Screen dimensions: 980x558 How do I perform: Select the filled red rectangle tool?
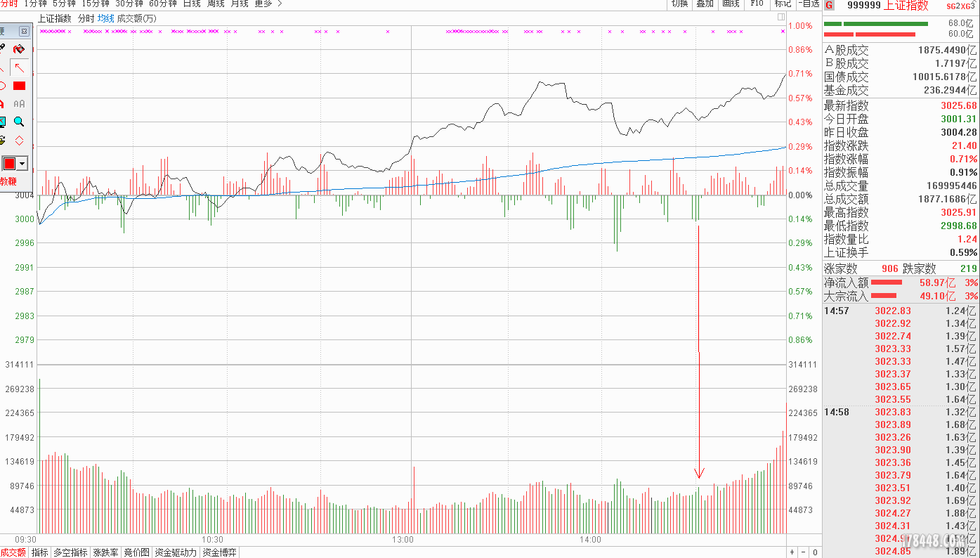[20, 86]
